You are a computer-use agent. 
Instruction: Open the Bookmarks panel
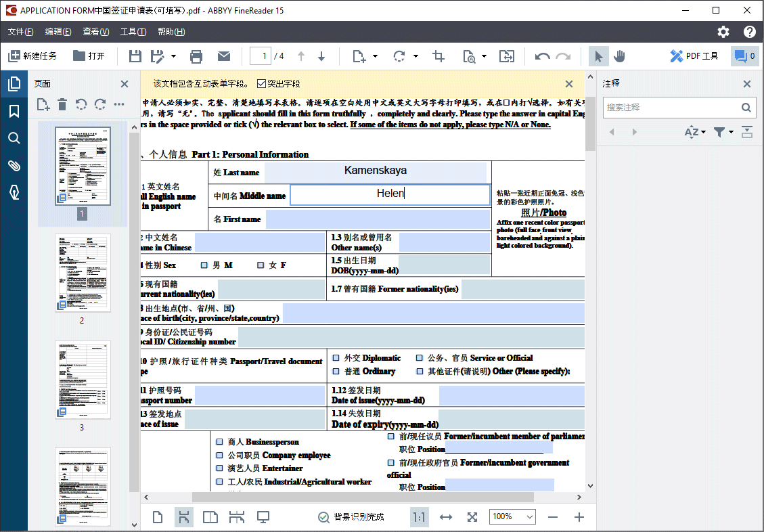[14, 110]
